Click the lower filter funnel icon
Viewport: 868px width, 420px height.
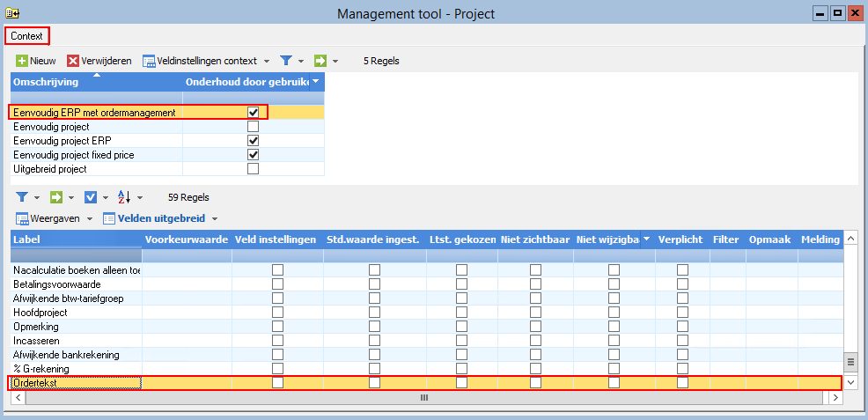[x=22, y=197]
